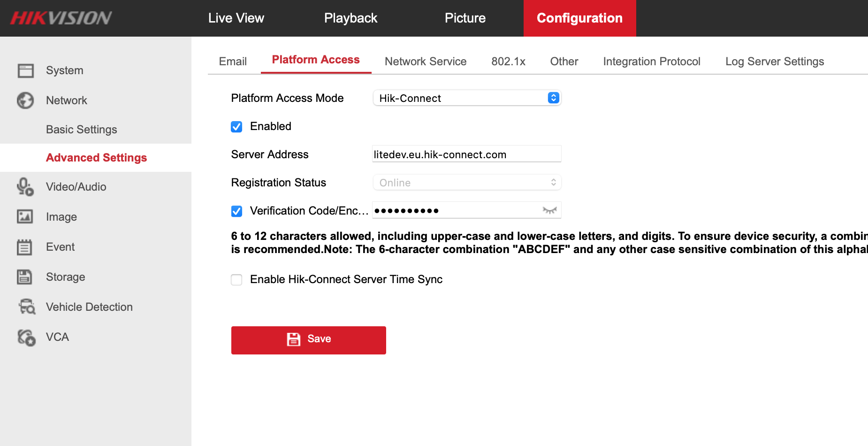Screen dimensions: 868x446
Task: Click the System sidebar icon
Action: click(x=25, y=70)
